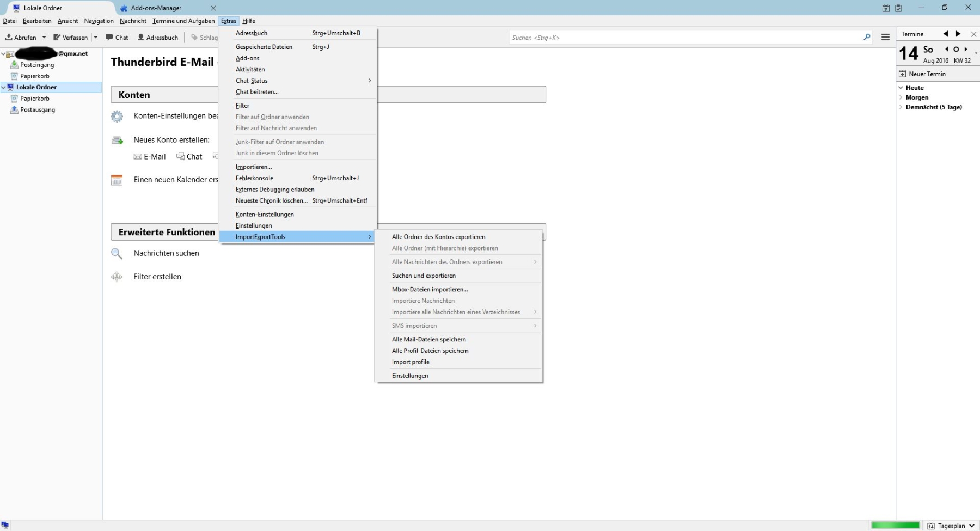Click the network status icon in status bar
The height and width of the screenshot is (531, 980).
click(x=5, y=525)
